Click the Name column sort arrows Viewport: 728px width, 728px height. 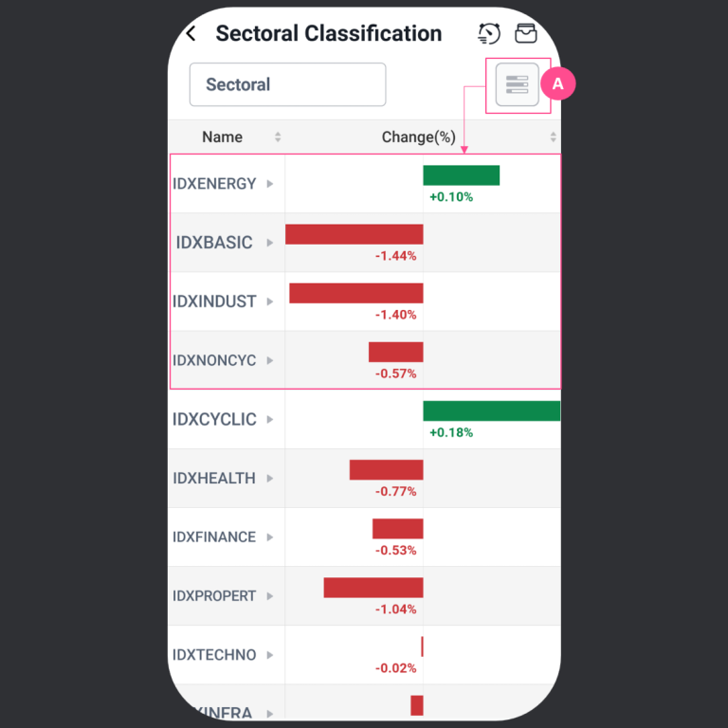click(x=278, y=137)
